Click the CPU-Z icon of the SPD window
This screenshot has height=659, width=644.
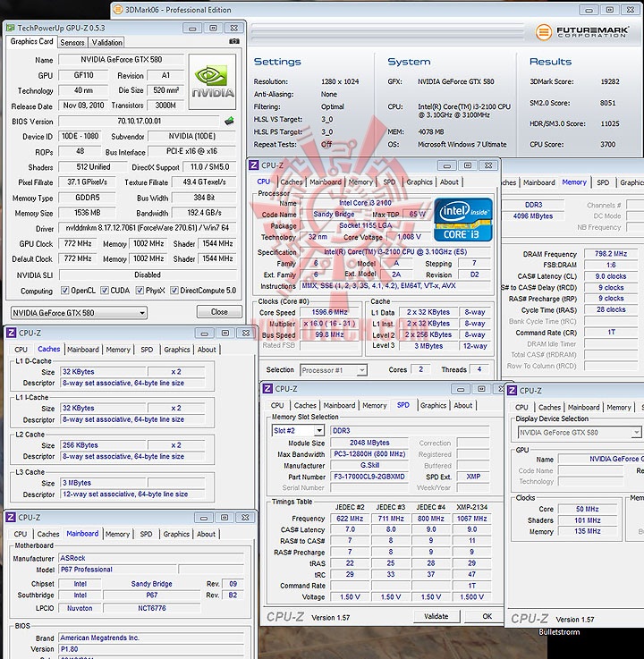click(x=267, y=389)
